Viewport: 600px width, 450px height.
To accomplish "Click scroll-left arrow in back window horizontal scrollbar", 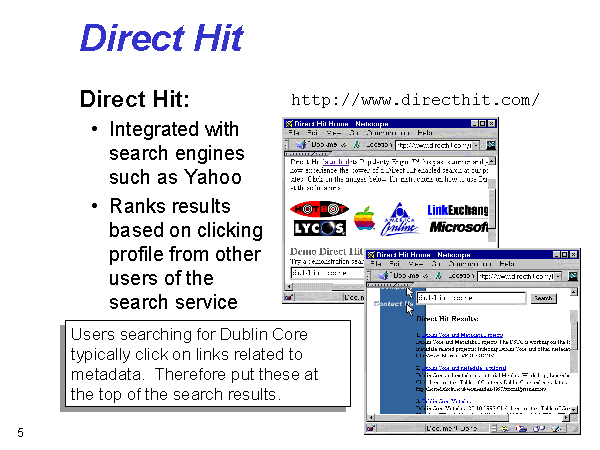I will pos(289,286).
